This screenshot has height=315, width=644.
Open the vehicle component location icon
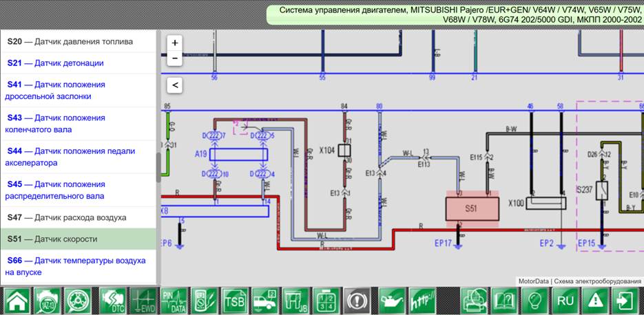(265, 301)
